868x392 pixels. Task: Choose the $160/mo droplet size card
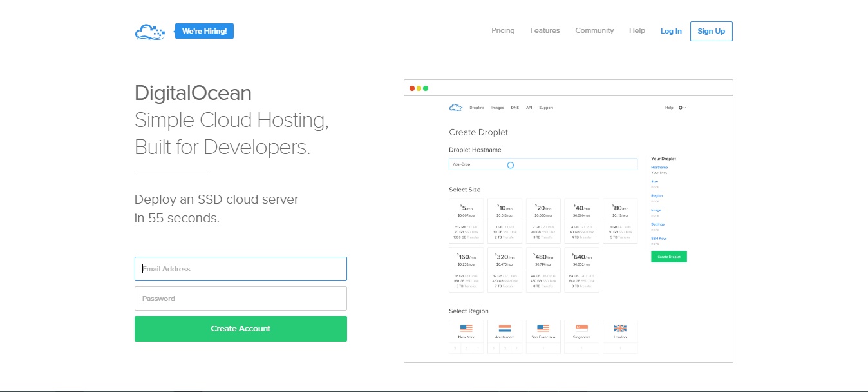pyautogui.click(x=466, y=270)
